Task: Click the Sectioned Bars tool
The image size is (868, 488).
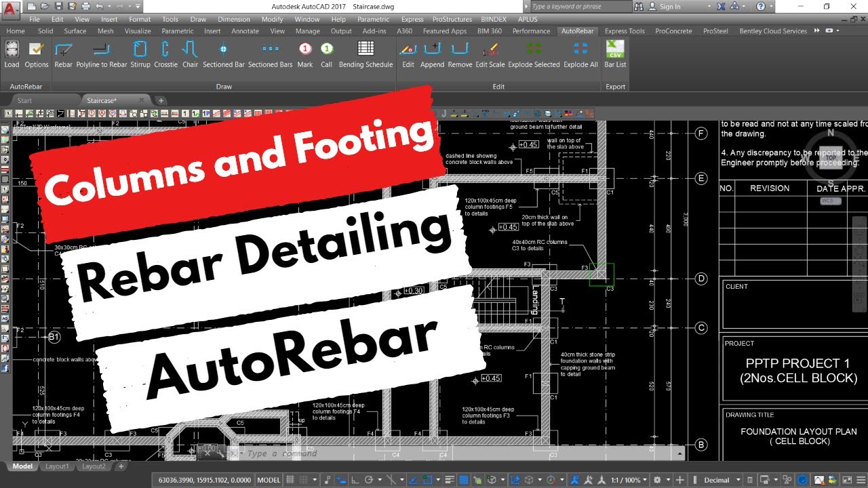Action: tap(271, 54)
